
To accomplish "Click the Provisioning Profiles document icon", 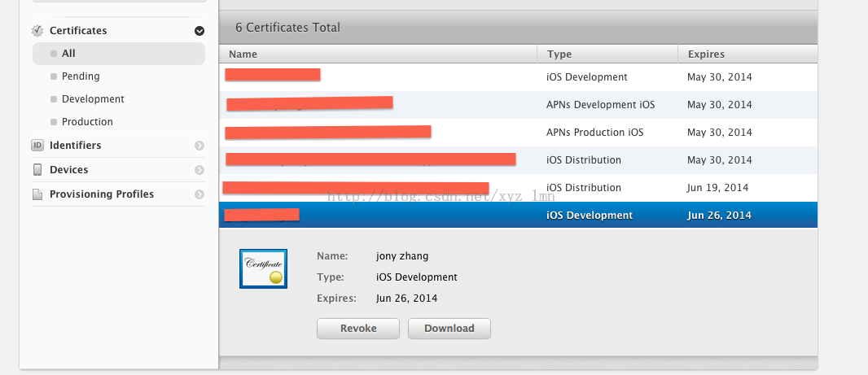I will click(x=37, y=194).
